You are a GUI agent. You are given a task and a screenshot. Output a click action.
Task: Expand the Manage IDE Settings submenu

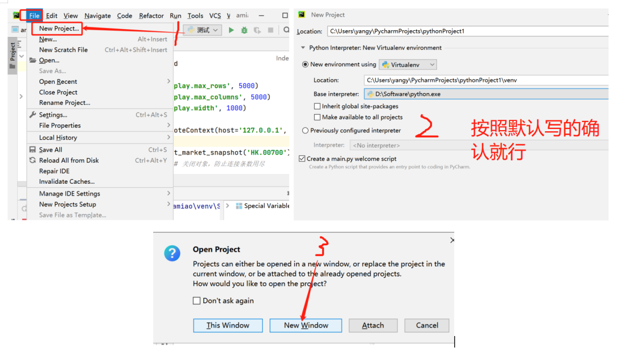pyautogui.click(x=169, y=193)
